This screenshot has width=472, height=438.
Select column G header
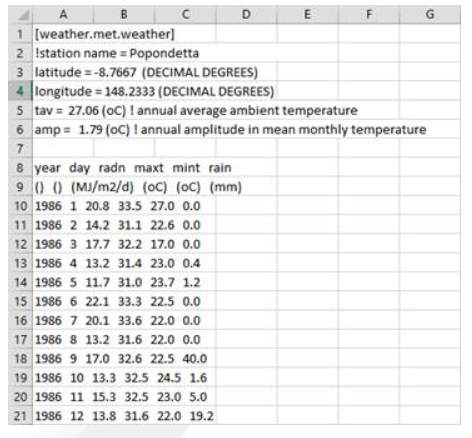pos(430,15)
